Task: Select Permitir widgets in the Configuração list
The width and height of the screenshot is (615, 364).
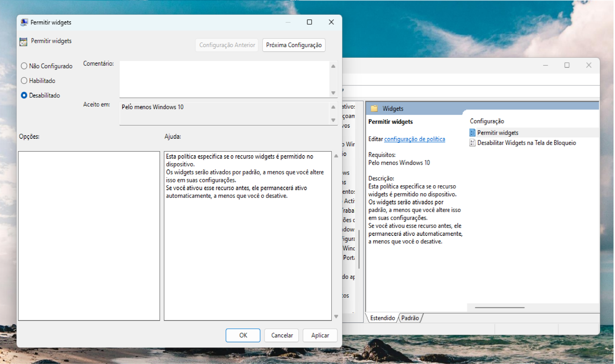Action: click(x=498, y=133)
